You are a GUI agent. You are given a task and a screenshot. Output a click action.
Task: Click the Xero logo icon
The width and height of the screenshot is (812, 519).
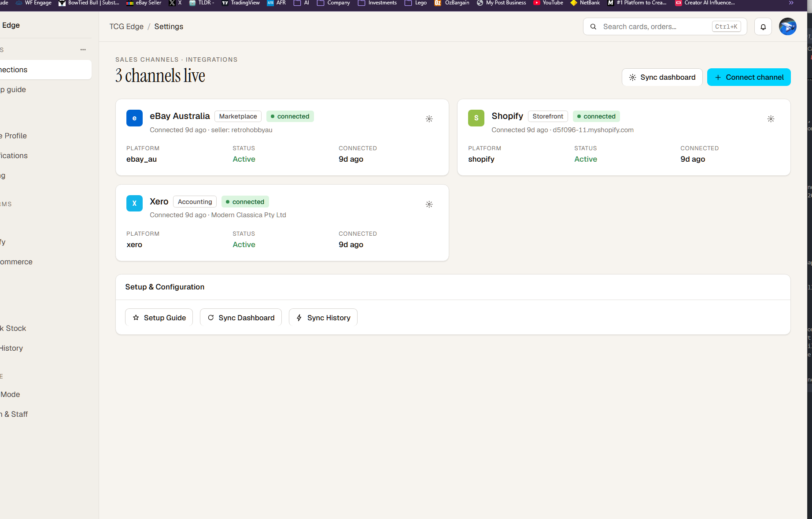[x=134, y=203]
